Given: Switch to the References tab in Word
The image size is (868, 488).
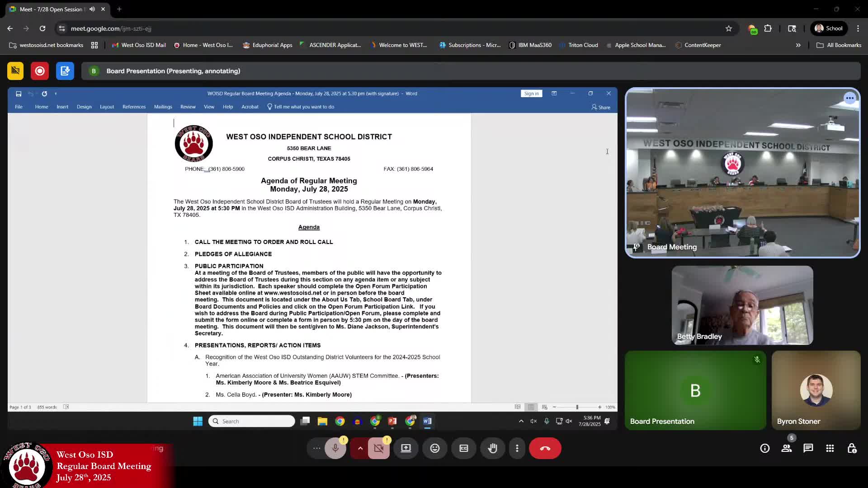Looking at the screenshot, I should 134,107.
